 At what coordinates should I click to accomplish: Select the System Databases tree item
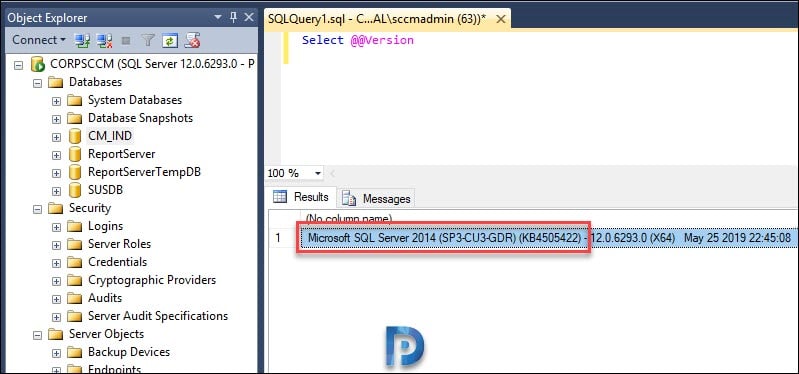(x=135, y=100)
